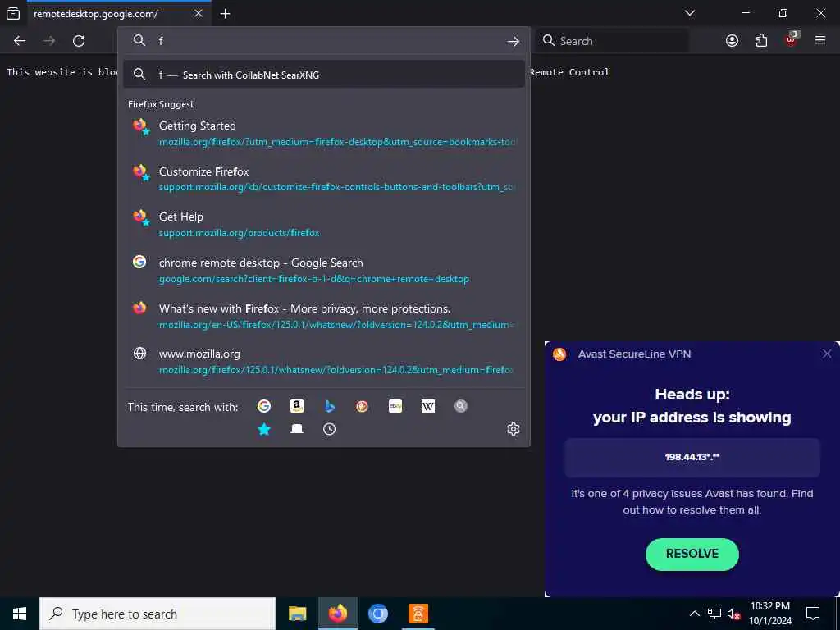Open File Explorer from the taskbar
The height and width of the screenshot is (630, 840).
click(x=297, y=614)
